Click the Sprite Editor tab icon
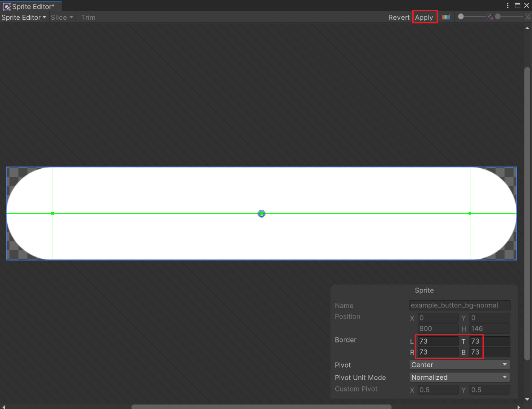The height and width of the screenshot is (409, 532). [x=6, y=7]
